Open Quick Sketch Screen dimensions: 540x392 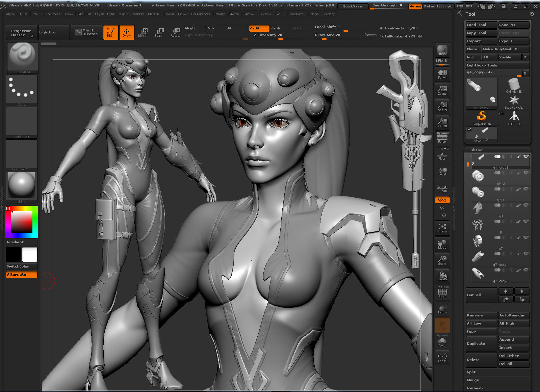[86, 32]
